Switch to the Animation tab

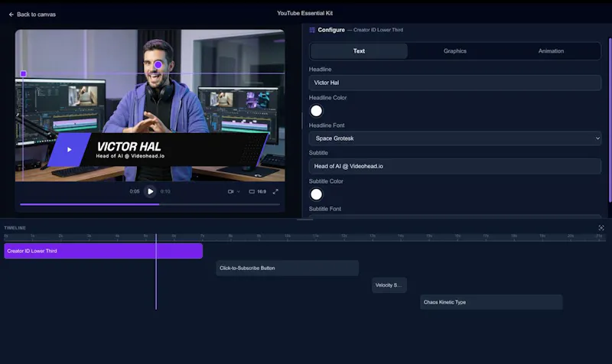click(x=551, y=51)
